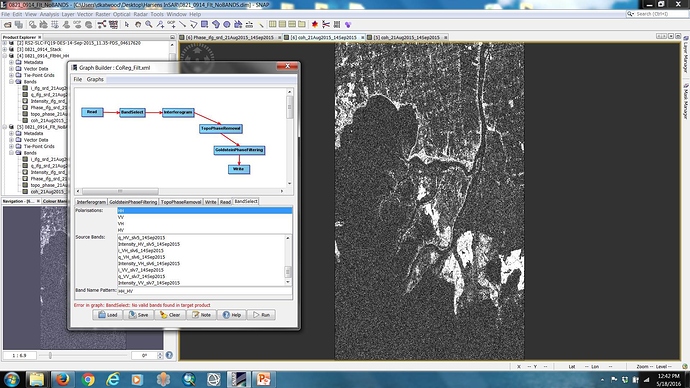Switch to the Write tab
This screenshot has height=388, width=690.
(x=210, y=202)
